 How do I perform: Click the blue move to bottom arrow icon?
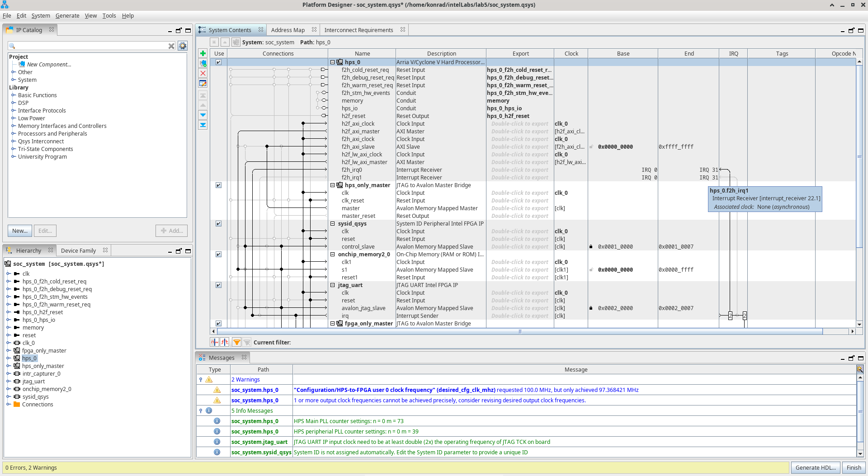click(x=203, y=125)
